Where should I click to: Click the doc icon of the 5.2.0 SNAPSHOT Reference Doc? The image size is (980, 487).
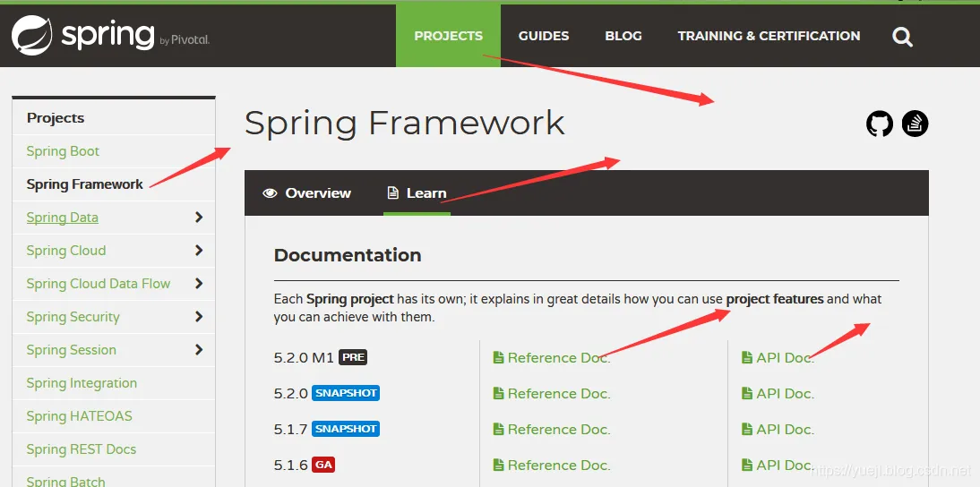coord(498,393)
